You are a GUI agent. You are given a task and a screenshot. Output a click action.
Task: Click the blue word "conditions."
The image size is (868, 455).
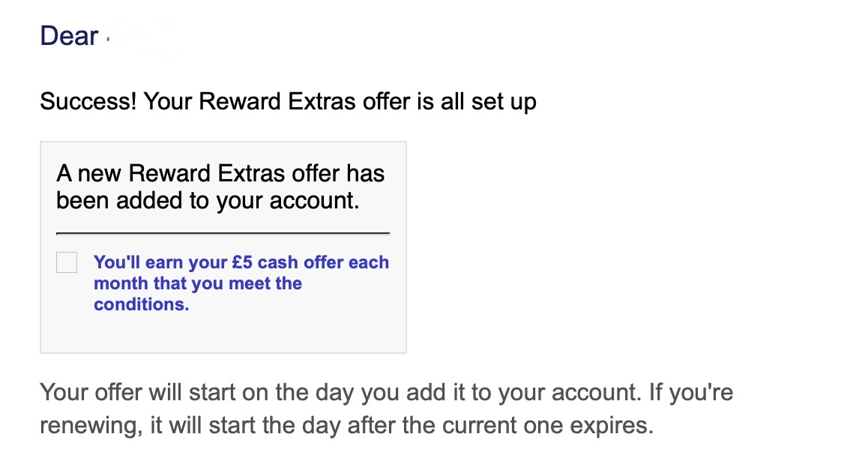(x=141, y=304)
